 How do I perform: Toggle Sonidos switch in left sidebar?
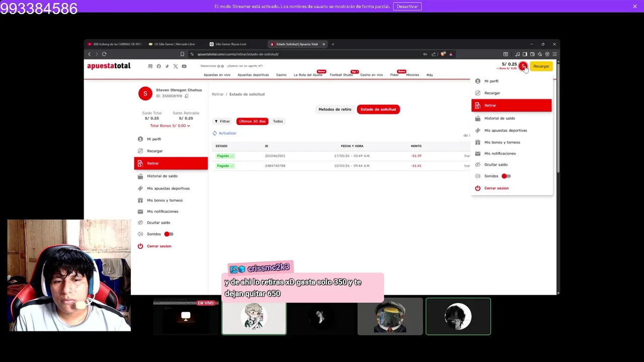coord(169,234)
